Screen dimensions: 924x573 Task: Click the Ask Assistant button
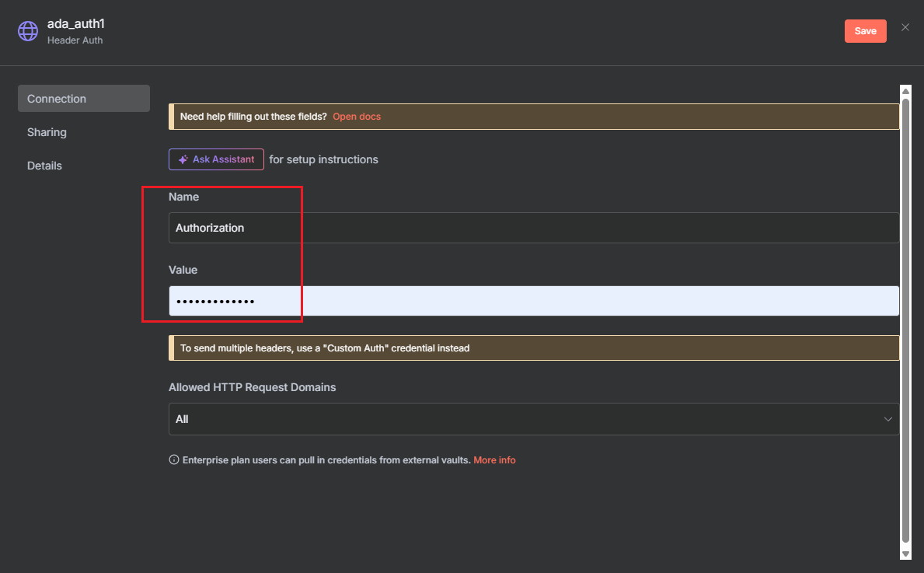tap(217, 159)
